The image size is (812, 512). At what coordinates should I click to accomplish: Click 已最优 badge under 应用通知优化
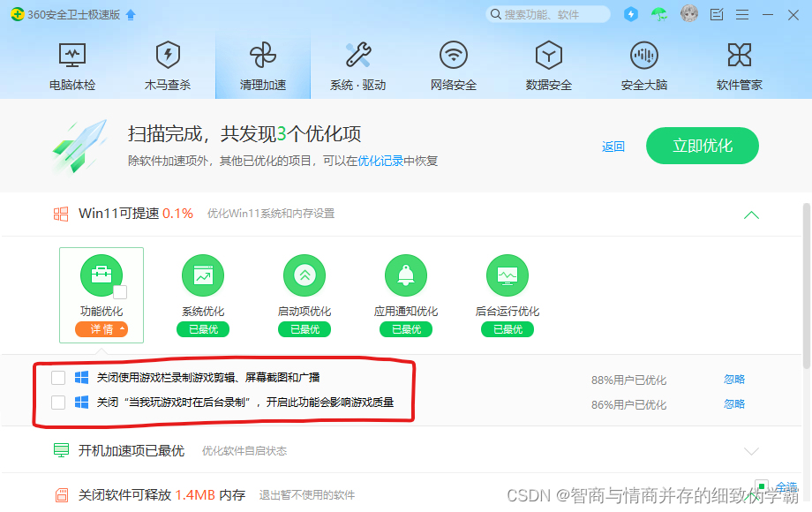tap(406, 329)
